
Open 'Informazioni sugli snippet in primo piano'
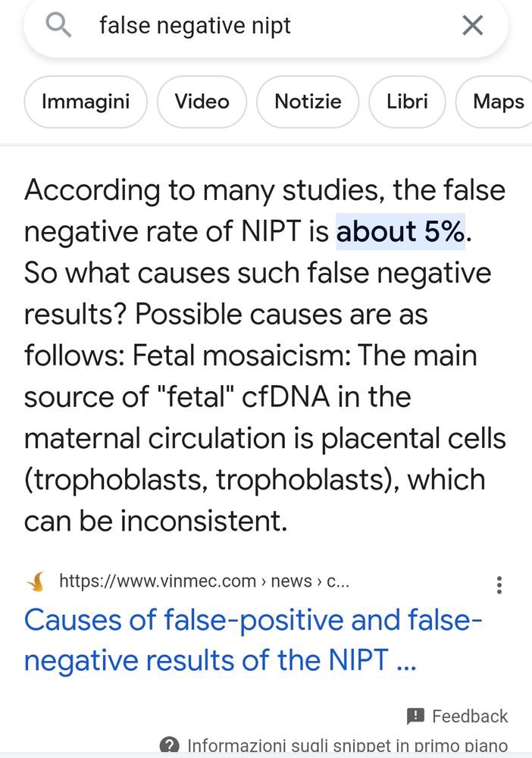pos(347,747)
